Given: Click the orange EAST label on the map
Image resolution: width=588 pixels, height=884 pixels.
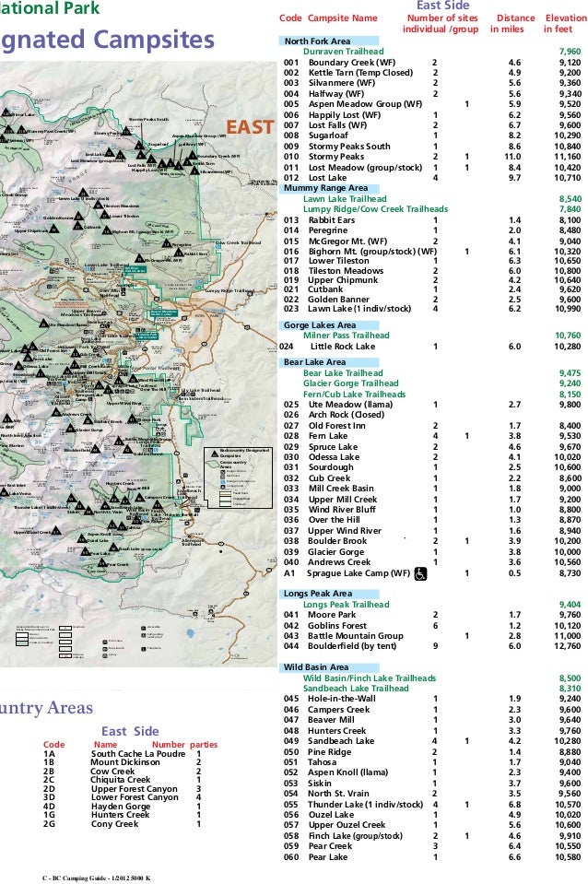Looking at the screenshot, I should click(x=250, y=127).
